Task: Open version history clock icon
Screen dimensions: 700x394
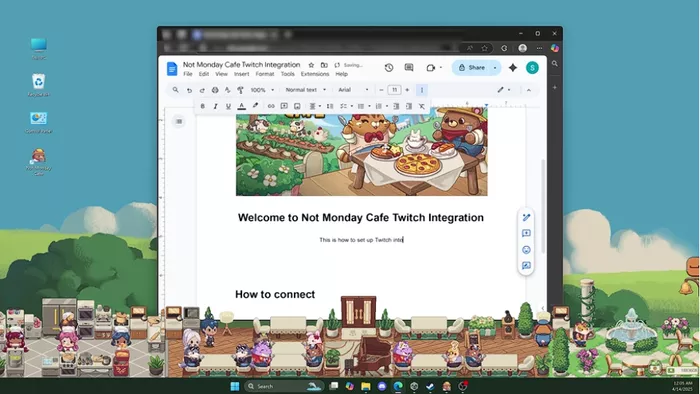Action: pos(389,68)
